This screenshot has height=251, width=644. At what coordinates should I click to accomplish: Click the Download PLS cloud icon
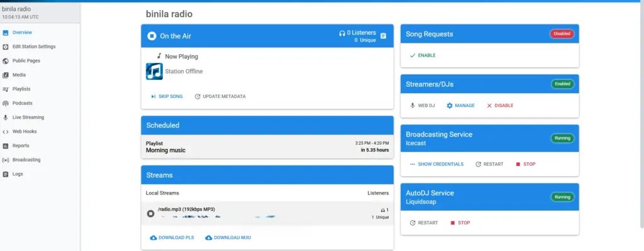coord(153,238)
